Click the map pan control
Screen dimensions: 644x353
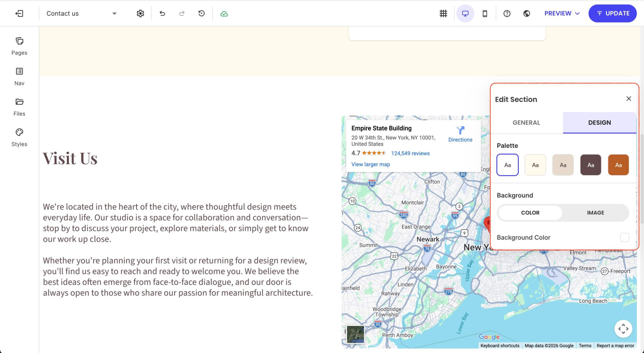tap(623, 329)
